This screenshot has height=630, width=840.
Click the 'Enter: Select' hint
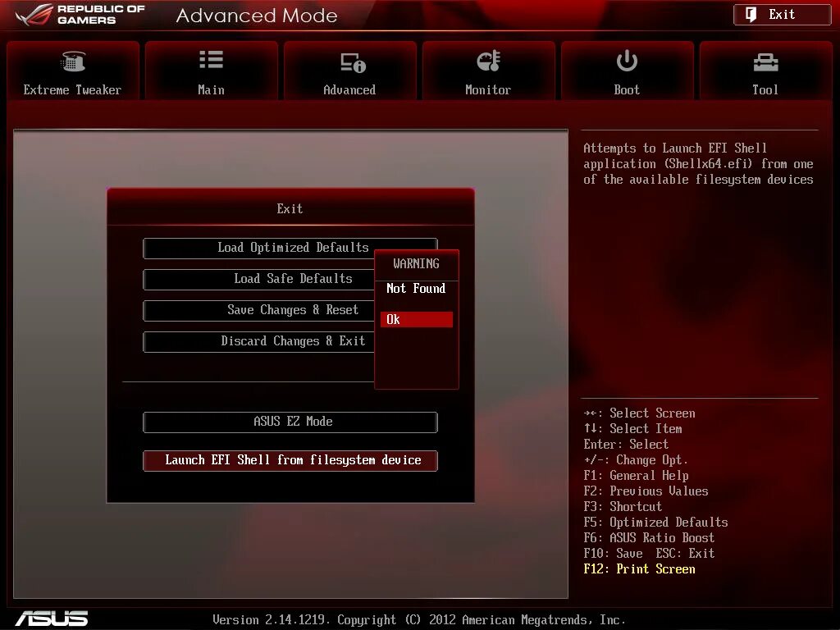(626, 444)
